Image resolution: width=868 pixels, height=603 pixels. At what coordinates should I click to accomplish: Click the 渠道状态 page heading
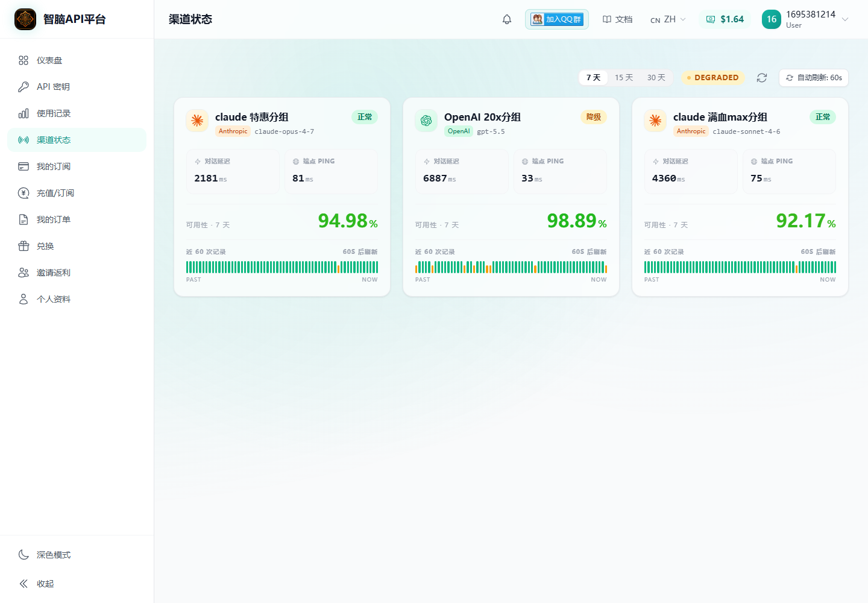pyautogui.click(x=190, y=19)
